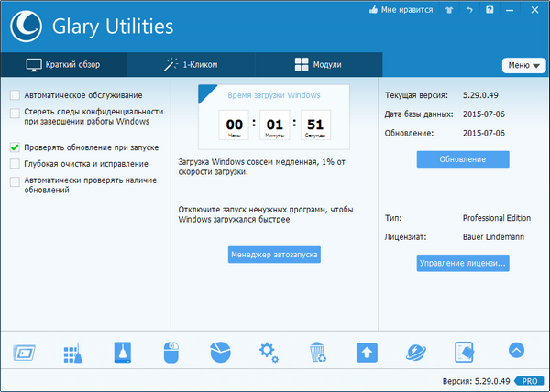The height and width of the screenshot is (392, 550).
Task: Uncheck Проверять обновление при запуске
Action: pyautogui.click(x=15, y=147)
